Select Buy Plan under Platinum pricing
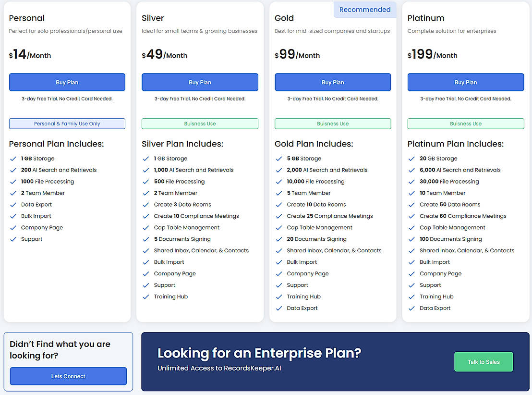 click(x=466, y=82)
